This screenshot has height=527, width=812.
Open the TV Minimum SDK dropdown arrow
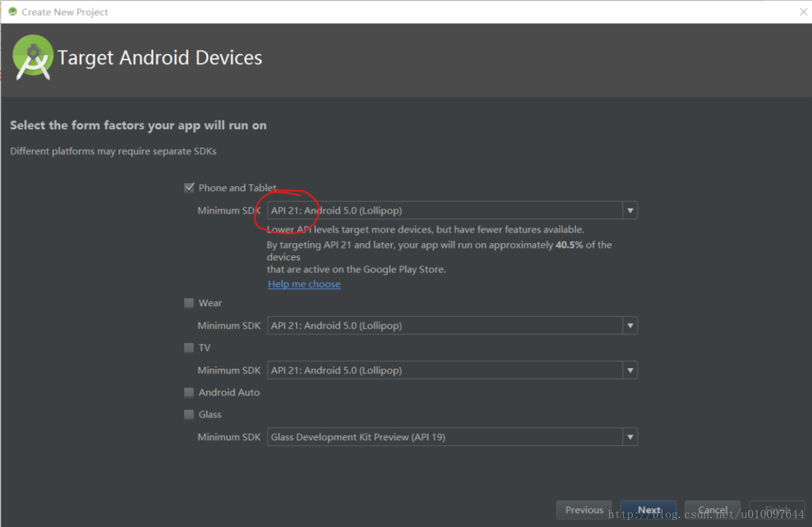tap(630, 371)
